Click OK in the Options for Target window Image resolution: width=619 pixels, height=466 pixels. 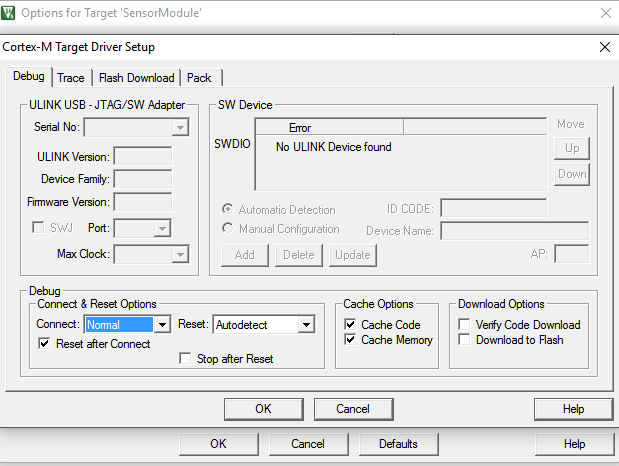(219, 444)
